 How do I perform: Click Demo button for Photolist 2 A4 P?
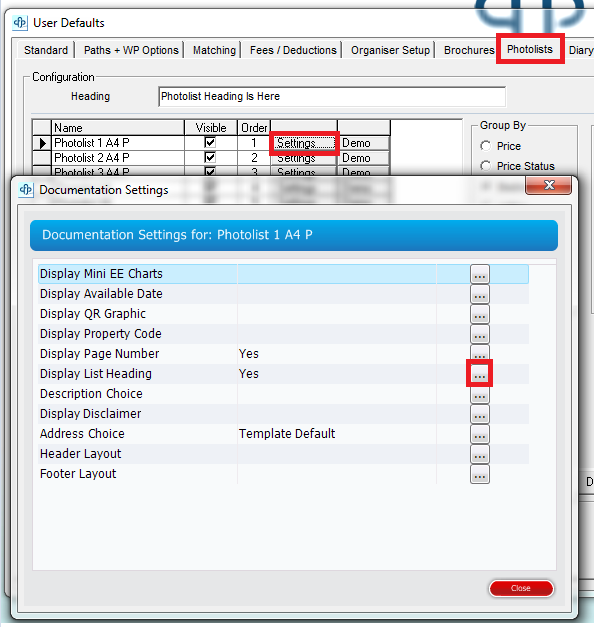(364, 158)
